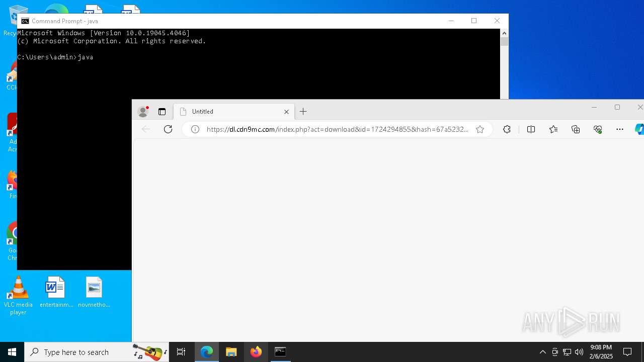
Task: Open Copilot in Edge sidebar
Action: (x=639, y=129)
